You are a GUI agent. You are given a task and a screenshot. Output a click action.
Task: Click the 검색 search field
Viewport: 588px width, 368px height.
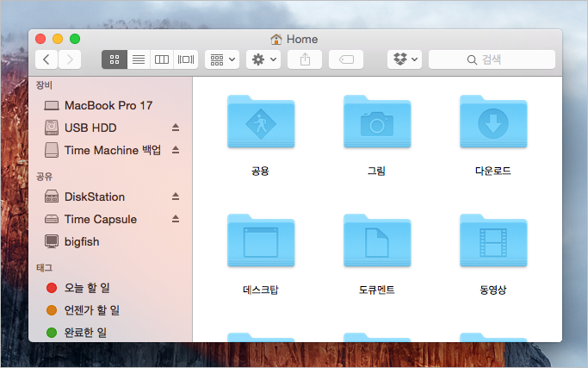click(x=492, y=59)
